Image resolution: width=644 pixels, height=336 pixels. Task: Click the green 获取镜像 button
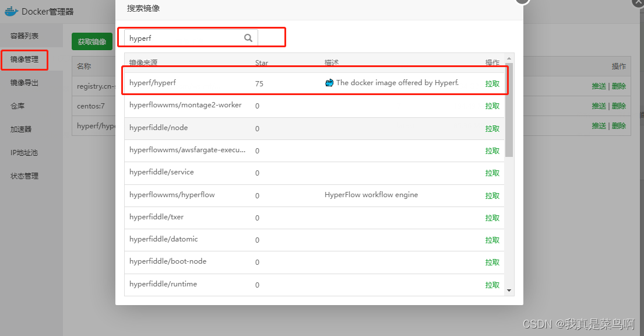tap(92, 41)
